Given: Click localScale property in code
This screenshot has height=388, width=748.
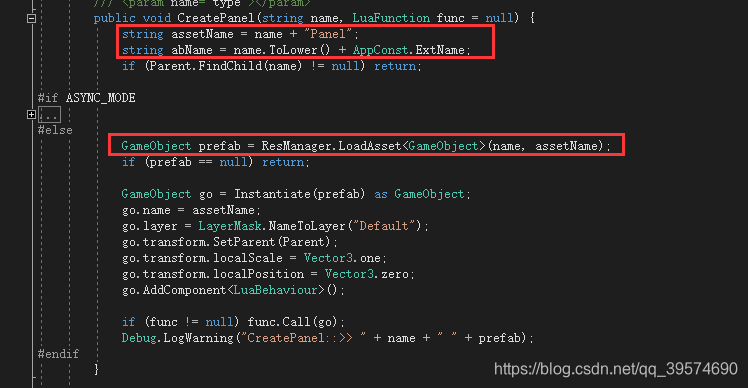Looking at the screenshot, I should 248,258.
